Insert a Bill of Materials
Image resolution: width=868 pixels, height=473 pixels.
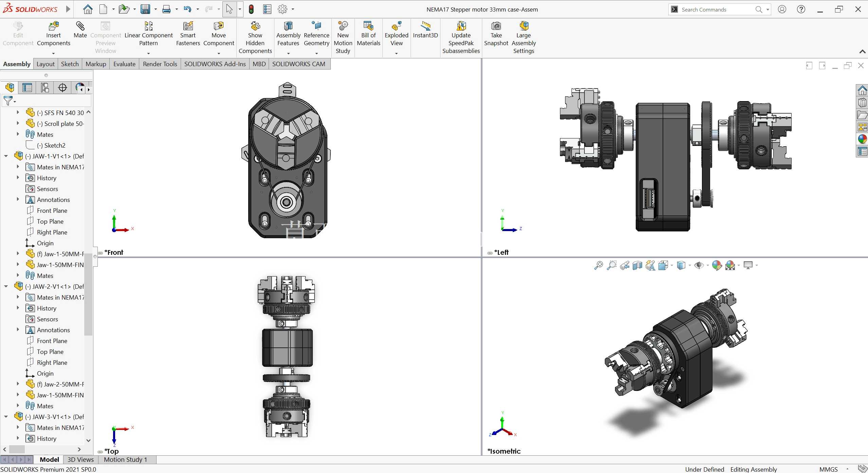pyautogui.click(x=368, y=34)
